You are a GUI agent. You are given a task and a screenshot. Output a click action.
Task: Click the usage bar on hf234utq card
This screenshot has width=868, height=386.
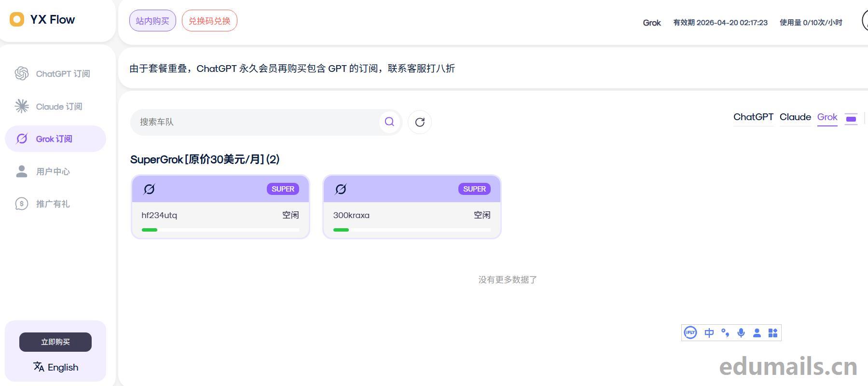pos(220,230)
